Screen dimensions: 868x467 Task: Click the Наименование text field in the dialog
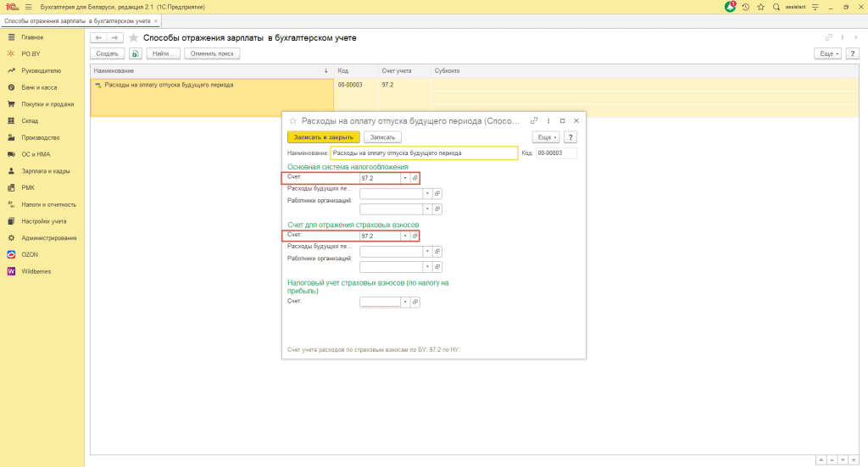[424, 153]
